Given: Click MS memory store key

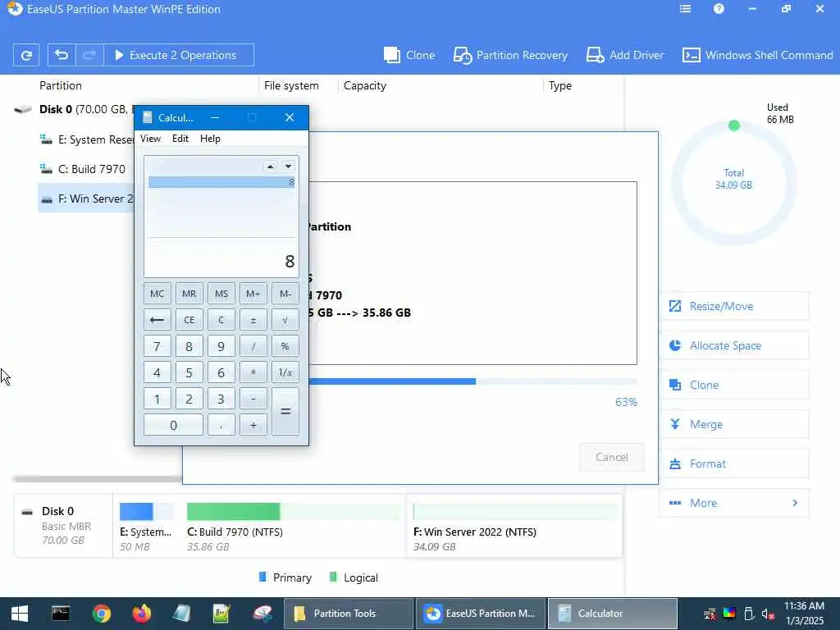Looking at the screenshot, I should (x=221, y=294).
